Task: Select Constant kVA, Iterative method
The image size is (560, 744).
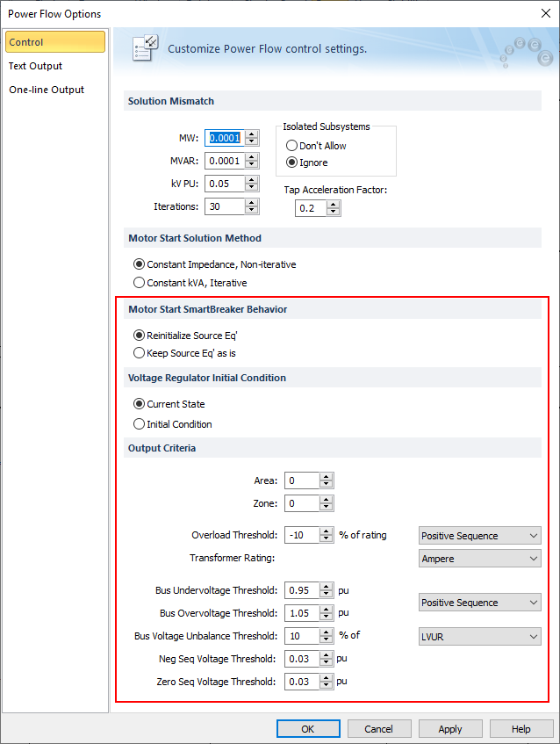Action: 139,283
